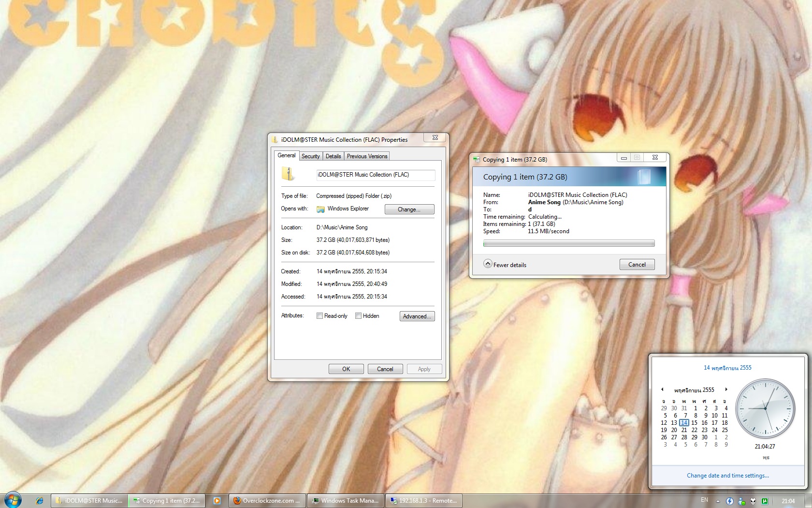The image size is (812, 508).
Task: Switch to the Security tab
Action: [310, 156]
